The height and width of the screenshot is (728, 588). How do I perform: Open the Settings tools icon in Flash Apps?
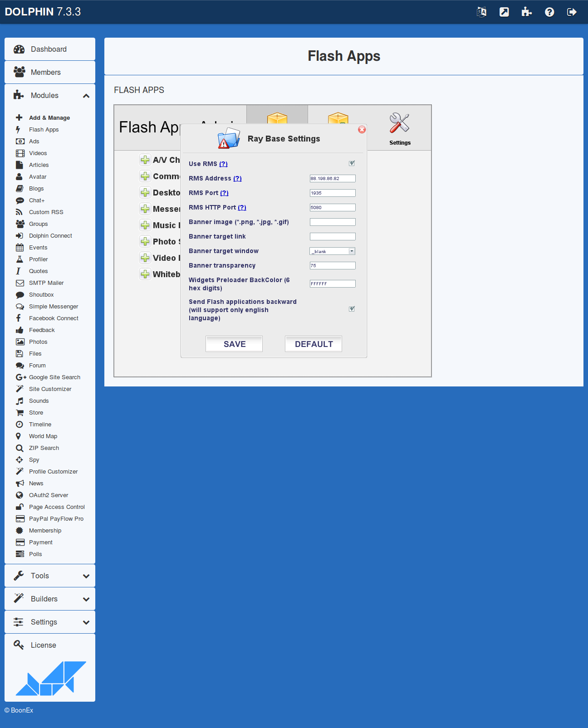click(400, 129)
